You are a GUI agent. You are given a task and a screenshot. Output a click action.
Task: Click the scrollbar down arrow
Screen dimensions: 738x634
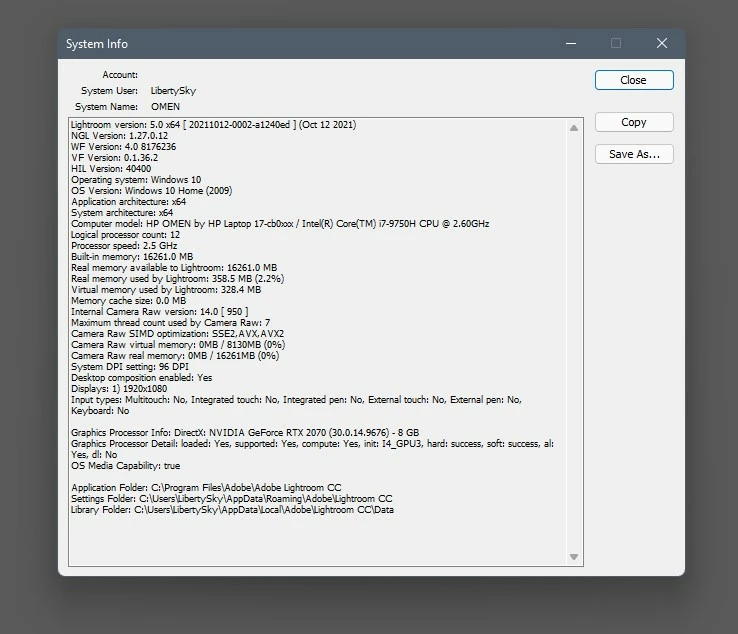point(574,557)
